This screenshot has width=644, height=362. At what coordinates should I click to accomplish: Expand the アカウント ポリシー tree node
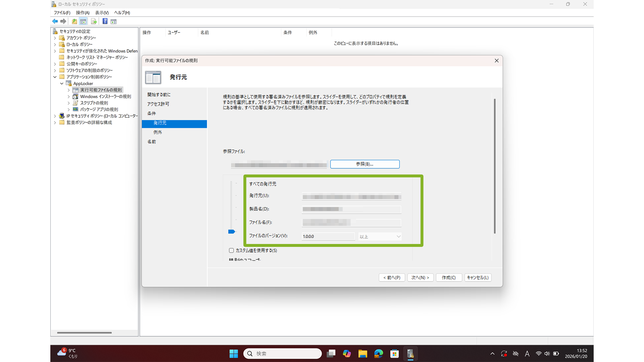click(x=55, y=38)
